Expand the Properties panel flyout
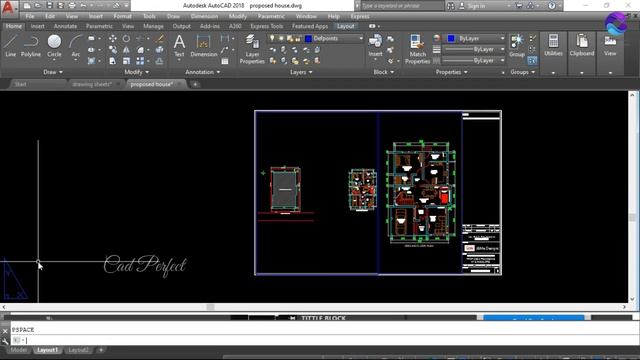 point(451,72)
